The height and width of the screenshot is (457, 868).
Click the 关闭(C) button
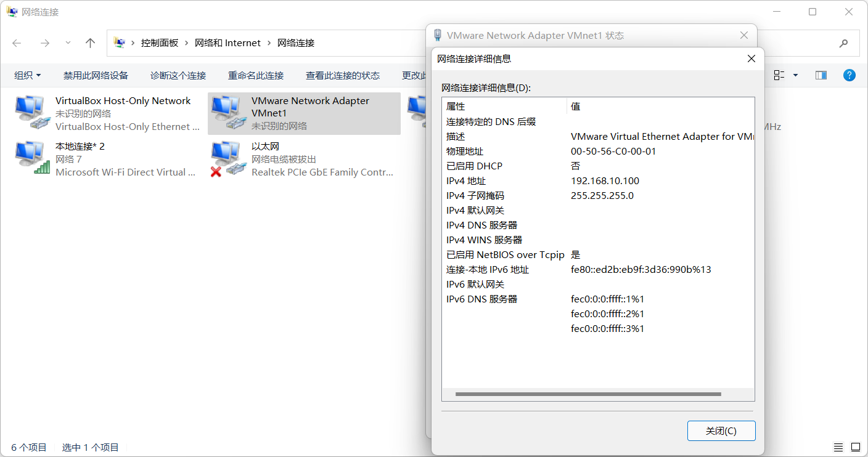(x=721, y=431)
